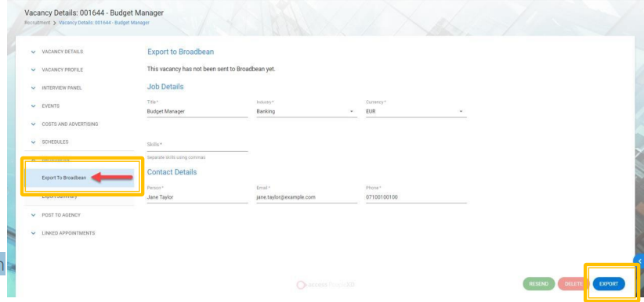
Task: Click the green RESEND button
Action: point(538,284)
